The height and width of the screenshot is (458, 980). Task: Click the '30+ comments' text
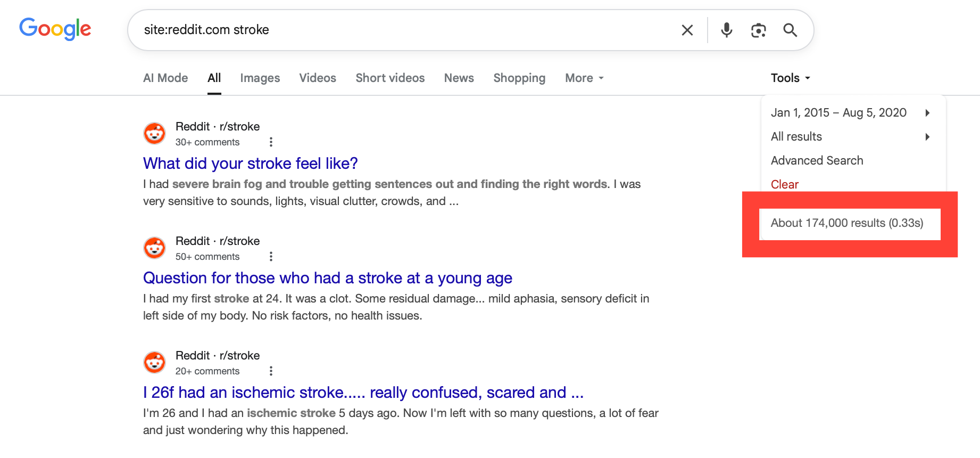[x=207, y=142]
